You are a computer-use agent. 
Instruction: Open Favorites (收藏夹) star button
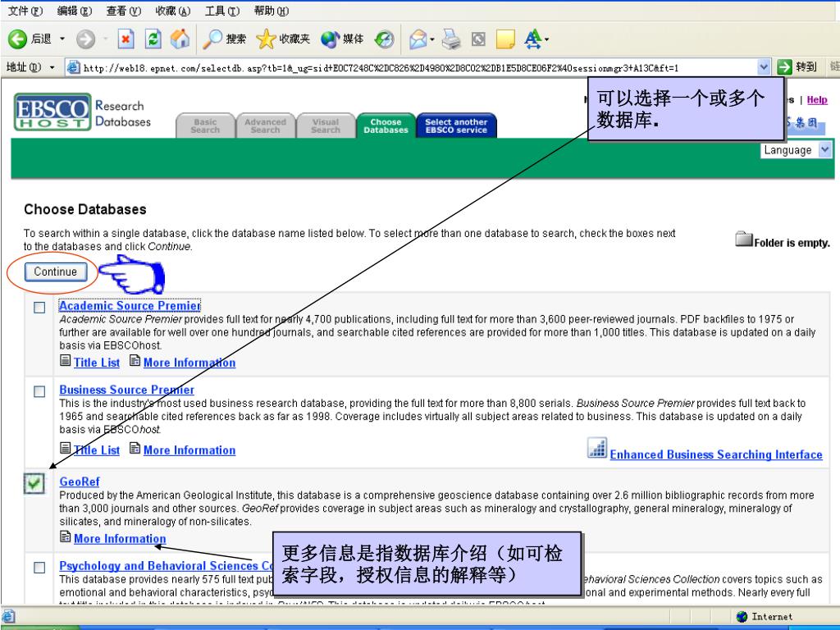coord(283,39)
